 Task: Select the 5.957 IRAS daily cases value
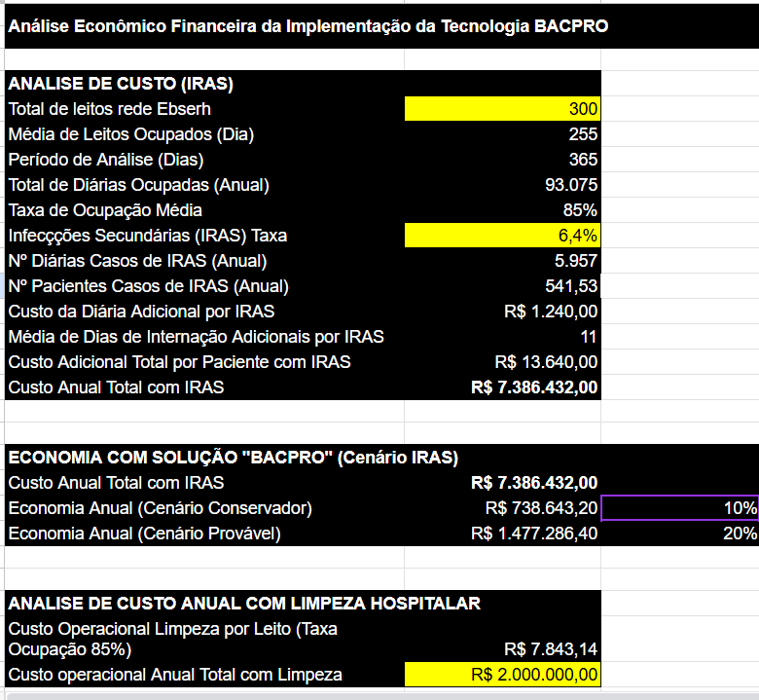[x=502, y=261]
